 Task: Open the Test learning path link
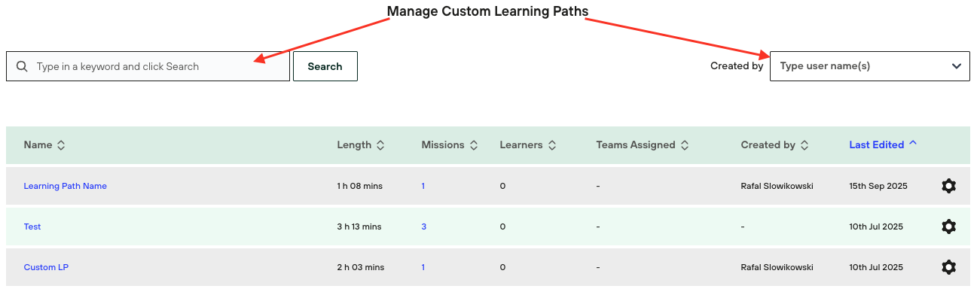(x=32, y=227)
